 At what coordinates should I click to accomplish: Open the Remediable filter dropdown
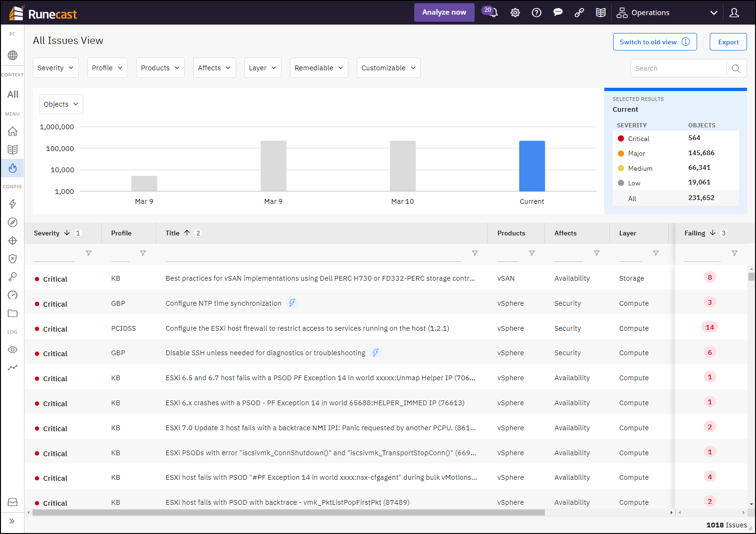tap(319, 68)
